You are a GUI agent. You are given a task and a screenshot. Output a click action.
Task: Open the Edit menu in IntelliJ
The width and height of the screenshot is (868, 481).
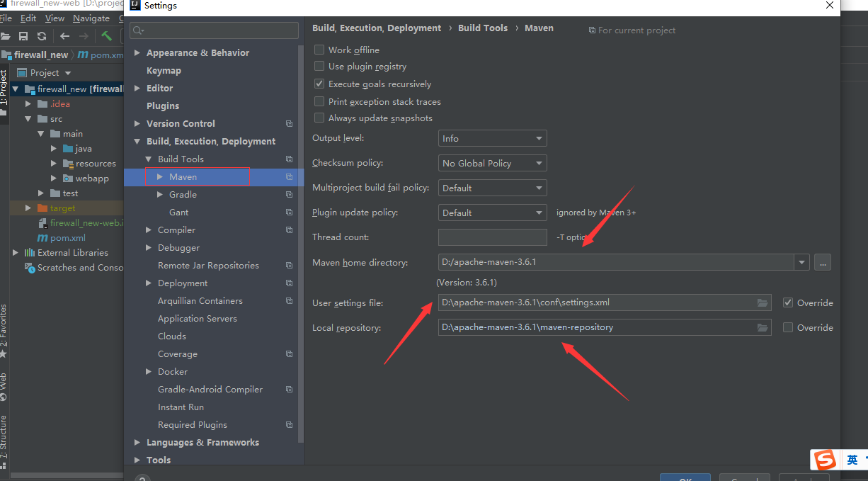(x=28, y=18)
